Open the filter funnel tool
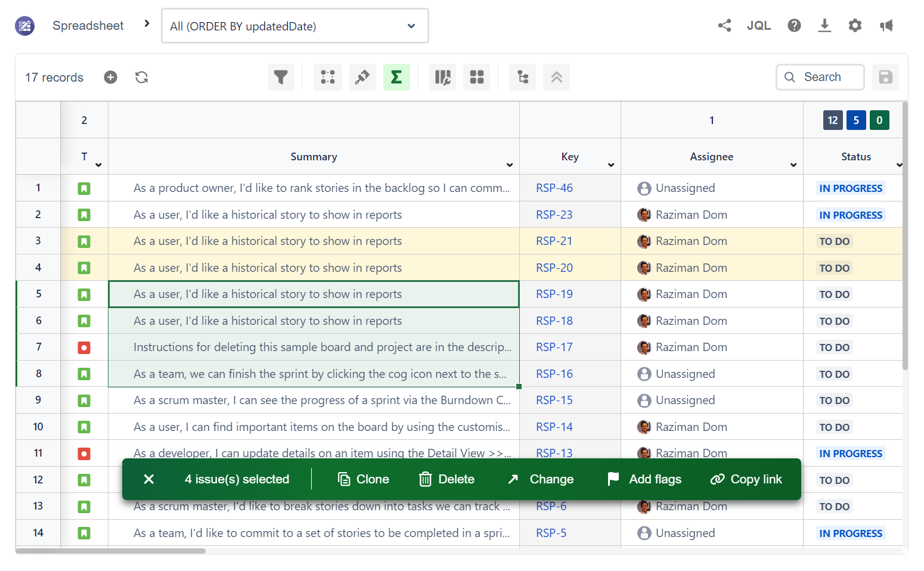Viewport: 924px width, 571px height. (x=281, y=77)
